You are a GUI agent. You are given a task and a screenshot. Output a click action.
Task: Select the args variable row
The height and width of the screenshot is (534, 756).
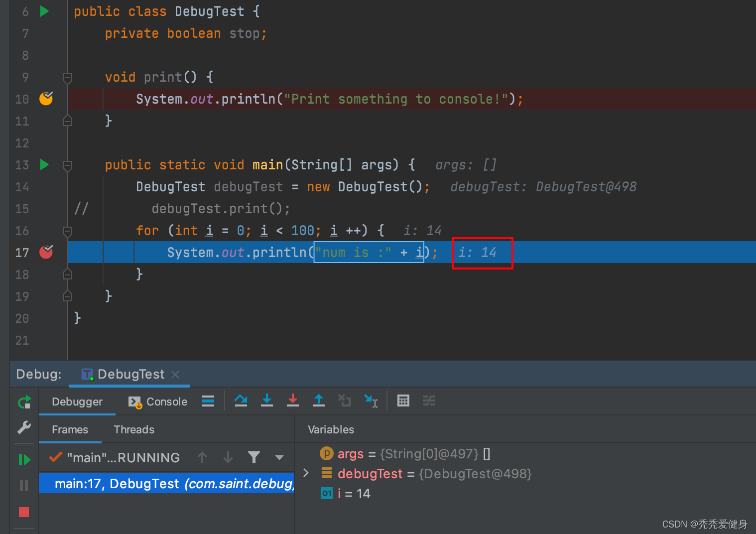[404, 454]
